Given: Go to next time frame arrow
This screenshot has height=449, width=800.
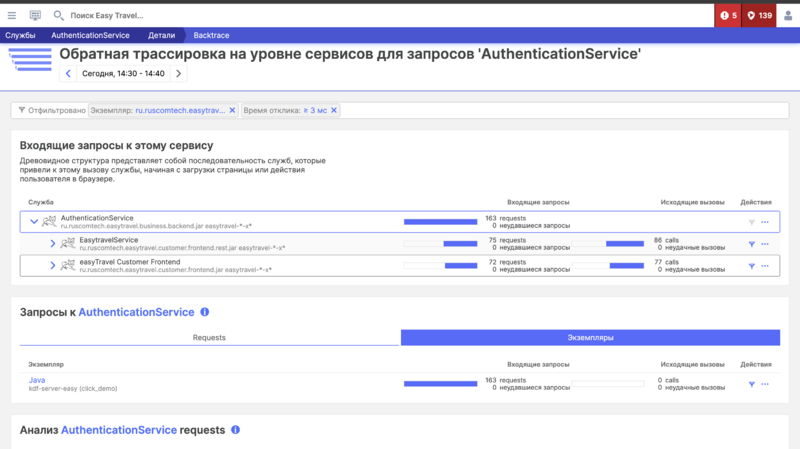Looking at the screenshot, I should point(179,73).
